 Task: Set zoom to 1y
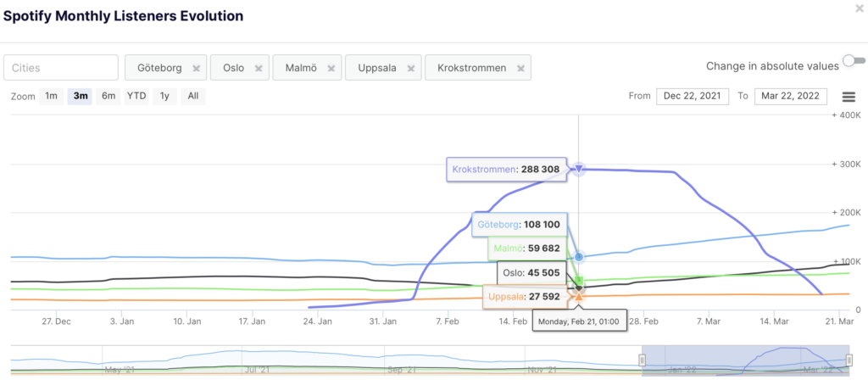point(164,96)
